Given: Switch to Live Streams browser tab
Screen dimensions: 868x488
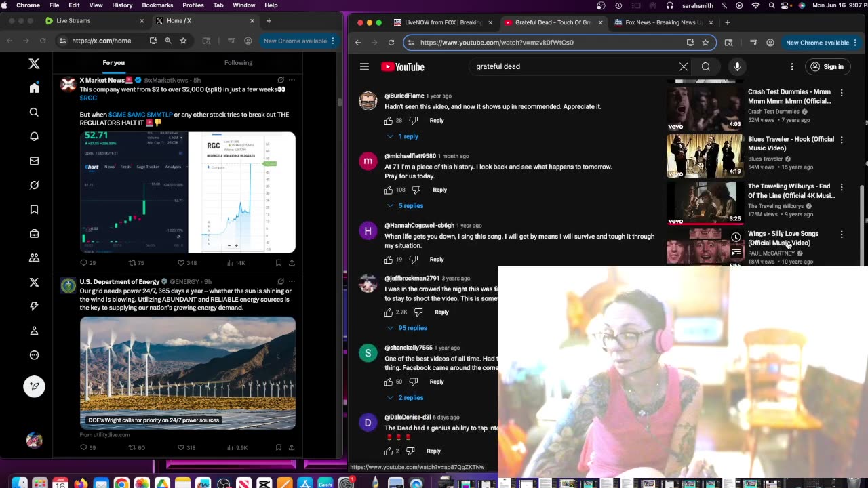Looking at the screenshot, I should (95, 21).
